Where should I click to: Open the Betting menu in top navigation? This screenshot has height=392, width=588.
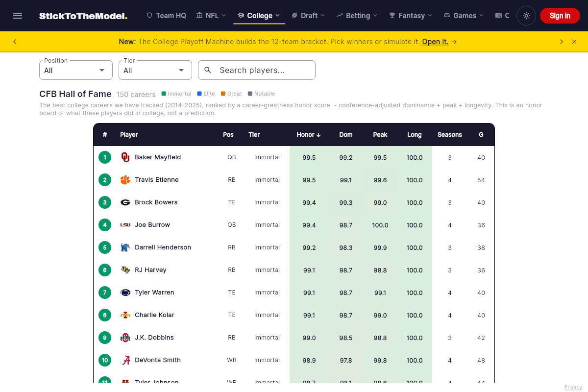click(x=357, y=16)
